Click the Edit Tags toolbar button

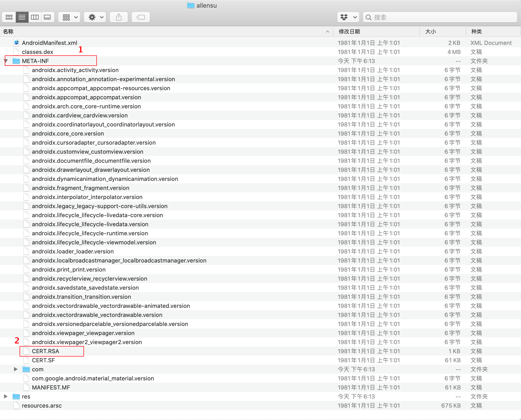click(141, 17)
